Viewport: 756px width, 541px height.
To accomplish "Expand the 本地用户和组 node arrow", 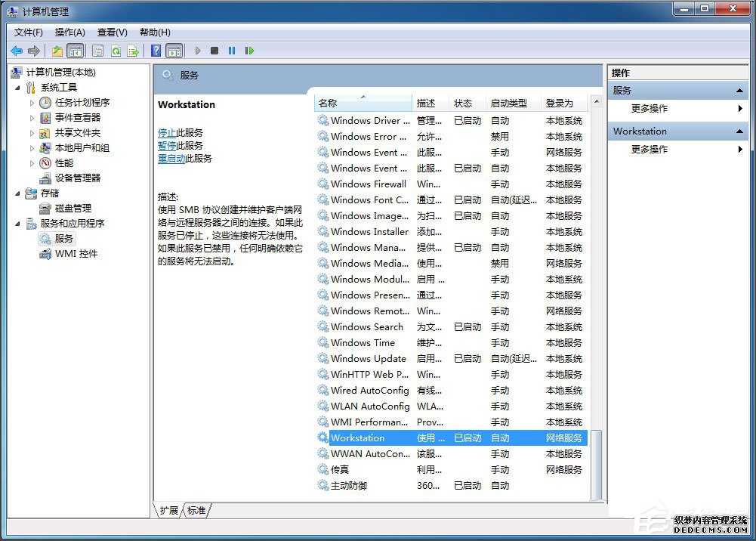I will (x=32, y=148).
